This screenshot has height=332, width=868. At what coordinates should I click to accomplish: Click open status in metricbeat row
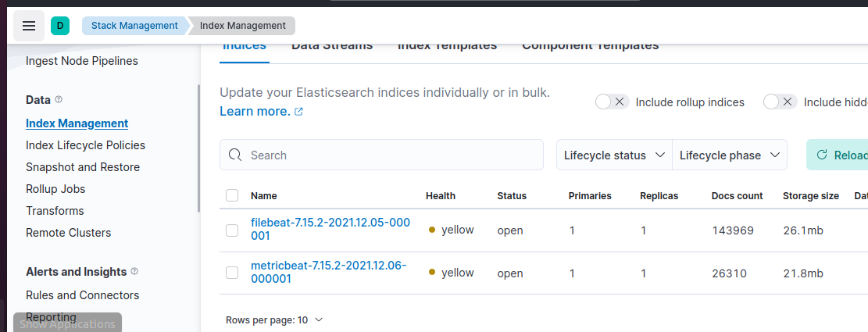tap(510, 273)
